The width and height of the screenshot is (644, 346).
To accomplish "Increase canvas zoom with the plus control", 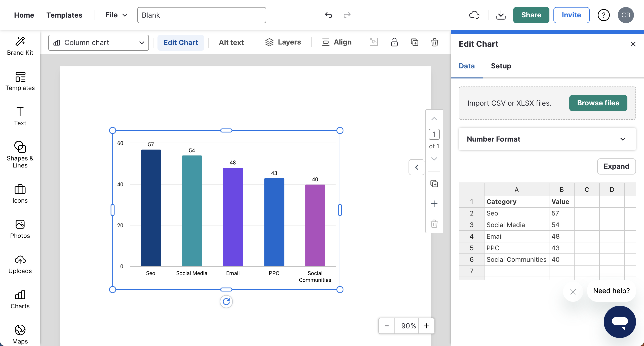I will pos(426,326).
